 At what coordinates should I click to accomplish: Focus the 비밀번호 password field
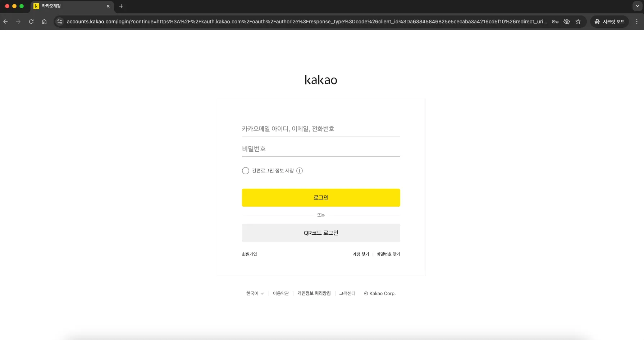pyautogui.click(x=321, y=149)
